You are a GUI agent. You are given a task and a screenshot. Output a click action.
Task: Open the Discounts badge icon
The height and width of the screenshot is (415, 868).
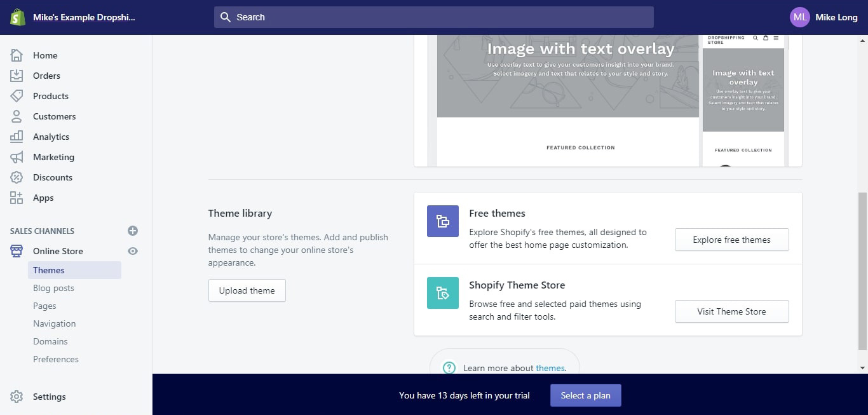[17, 177]
